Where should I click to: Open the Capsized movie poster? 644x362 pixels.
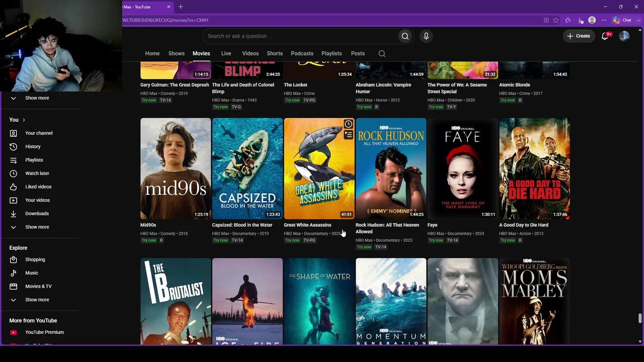[x=248, y=168]
